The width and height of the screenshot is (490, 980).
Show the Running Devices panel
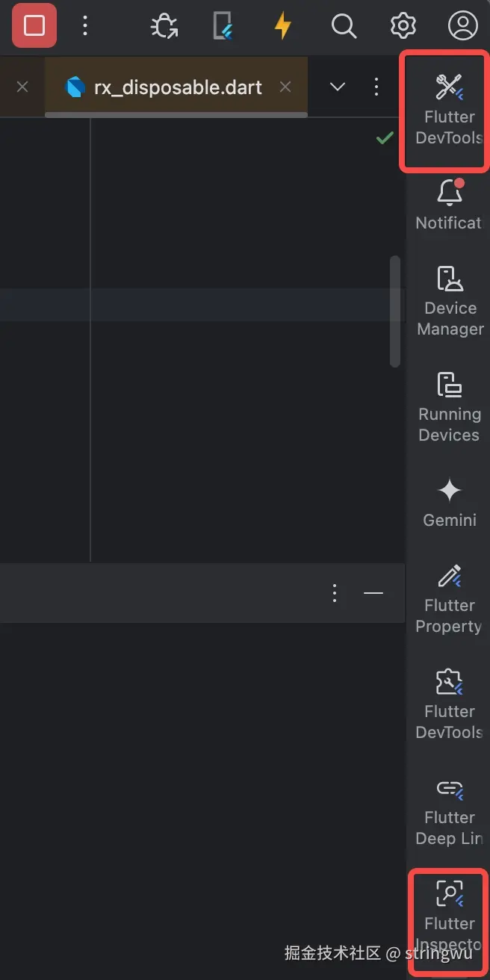[x=449, y=406]
